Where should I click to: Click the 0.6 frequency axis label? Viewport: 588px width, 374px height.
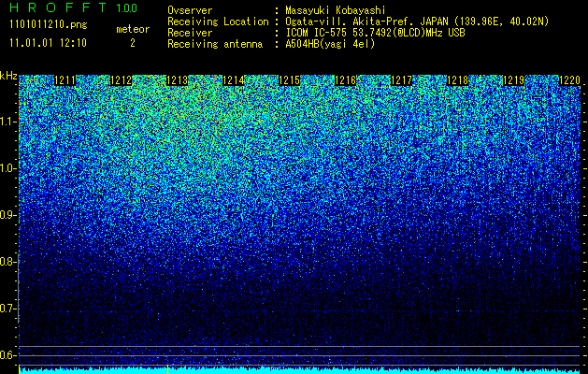pos(7,355)
